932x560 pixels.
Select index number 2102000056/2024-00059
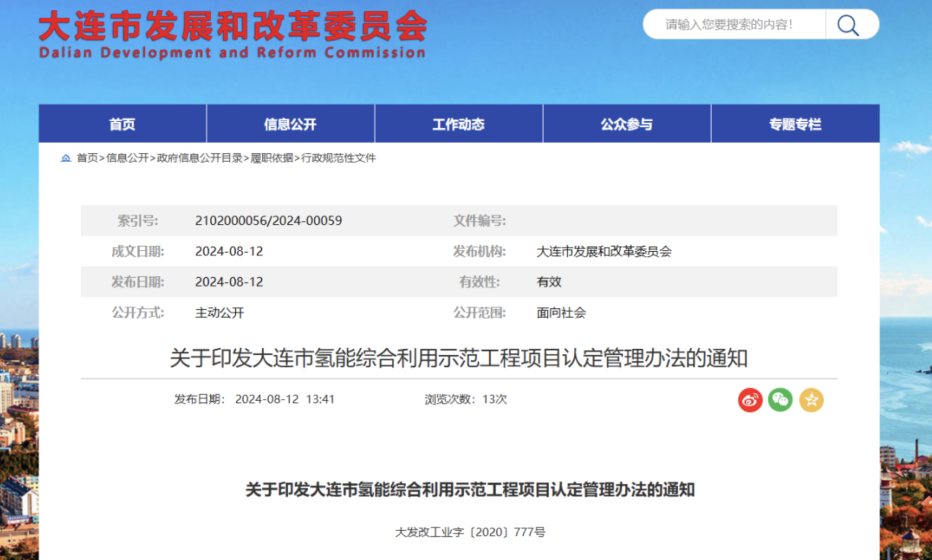pyautogui.click(x=269, y=221)
